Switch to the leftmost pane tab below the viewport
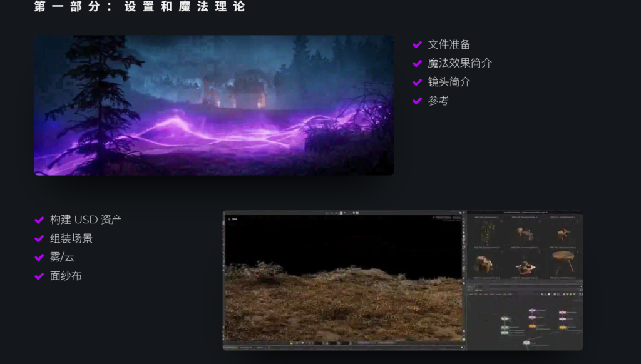Image resolution: width=641 pixels, height=364 pixels. point(229,348)
